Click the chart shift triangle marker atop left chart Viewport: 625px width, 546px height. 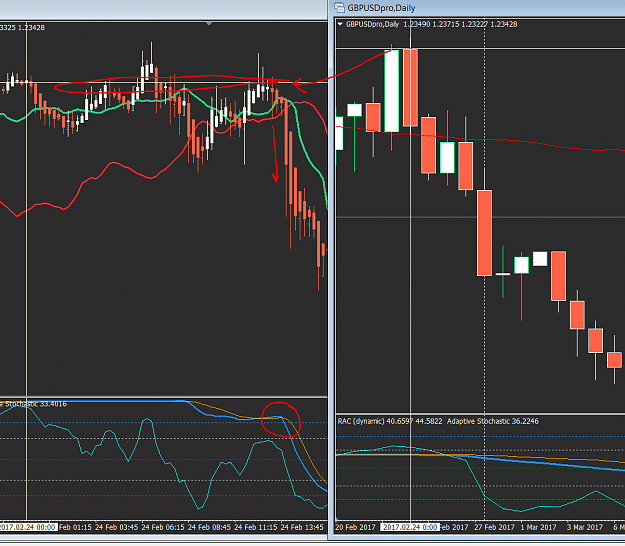point(209,24)
